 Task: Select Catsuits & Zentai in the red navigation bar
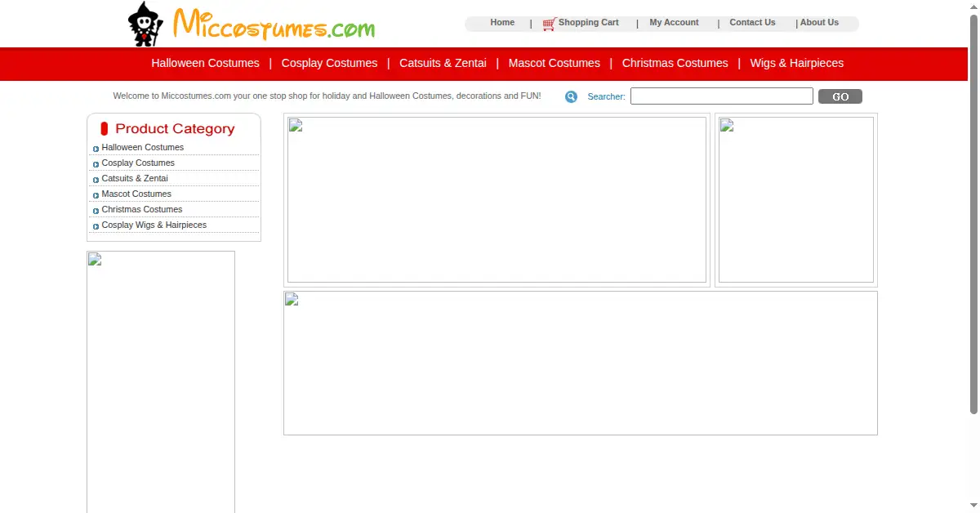[x=443, y=63]
